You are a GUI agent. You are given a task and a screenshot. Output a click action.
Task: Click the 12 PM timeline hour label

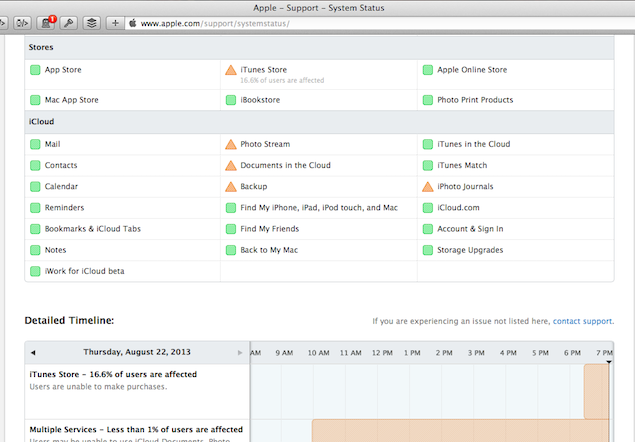coord(382,353)
